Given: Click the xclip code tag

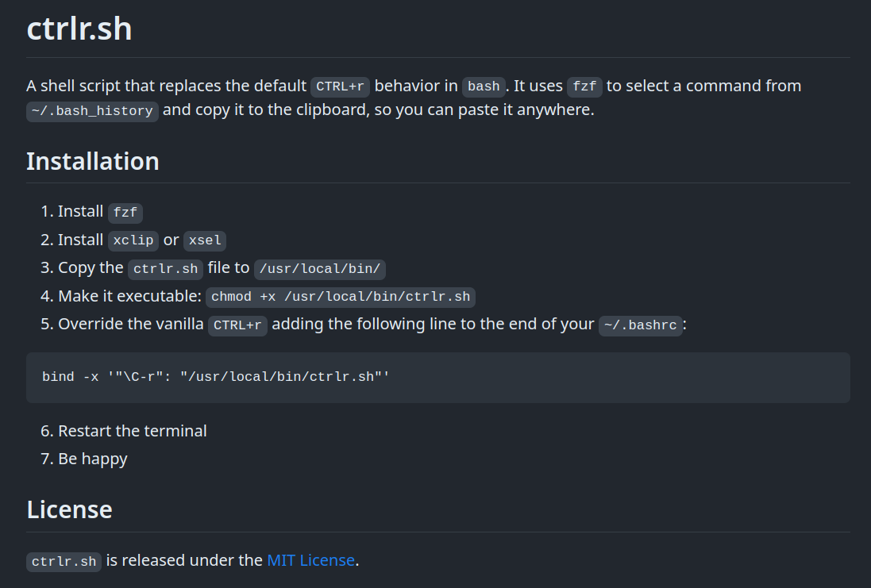Looking at the screenshot, I should coord(133,240).
